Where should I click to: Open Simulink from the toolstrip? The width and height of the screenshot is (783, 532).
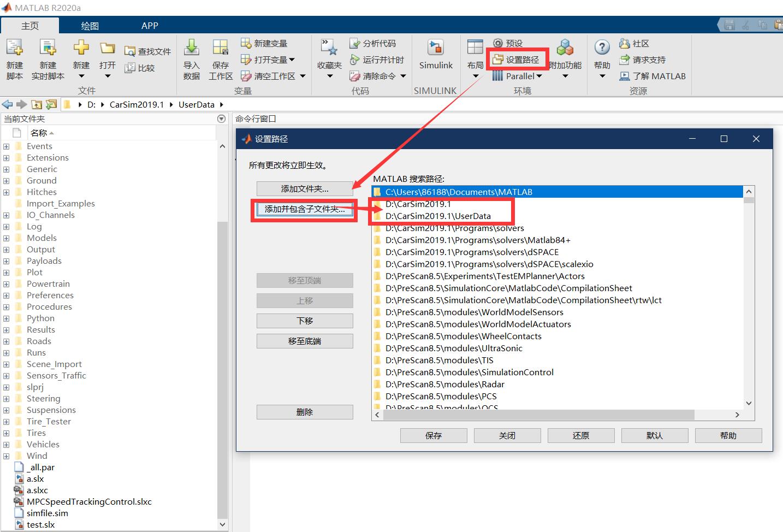point(436,55)
